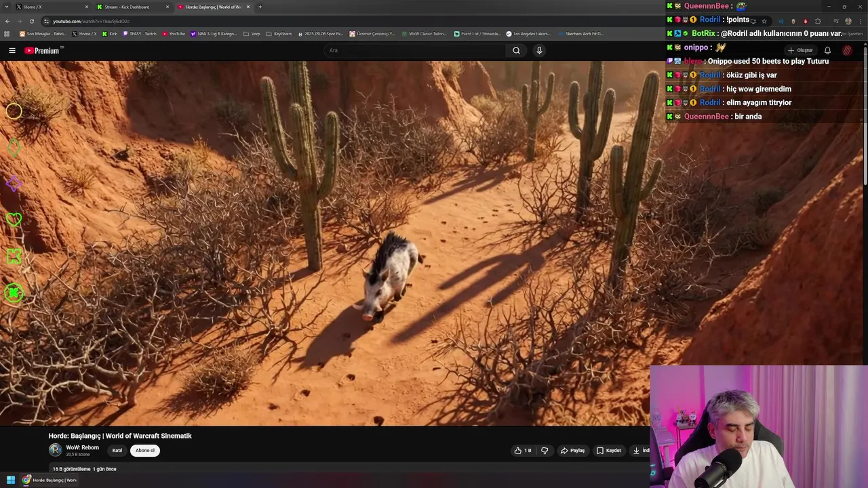This screenshot has width=868, height=488.
Task: Click the Katıl join button
Action: [117, 450]
